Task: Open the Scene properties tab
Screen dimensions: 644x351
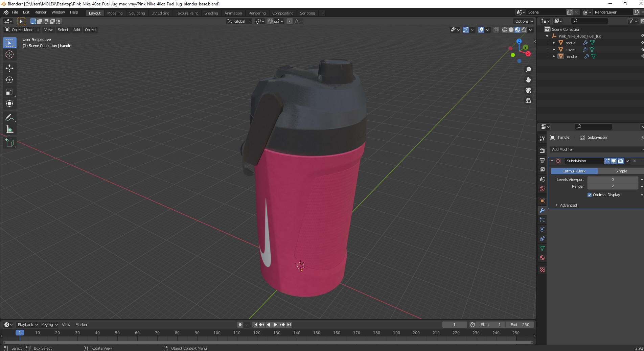Action: pos(542,179)
